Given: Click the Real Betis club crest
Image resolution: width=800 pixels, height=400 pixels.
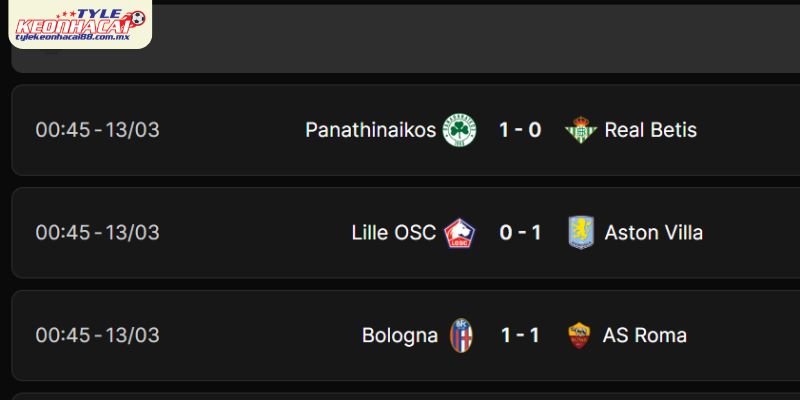Looking at the screenshot, I should point(579,130).
